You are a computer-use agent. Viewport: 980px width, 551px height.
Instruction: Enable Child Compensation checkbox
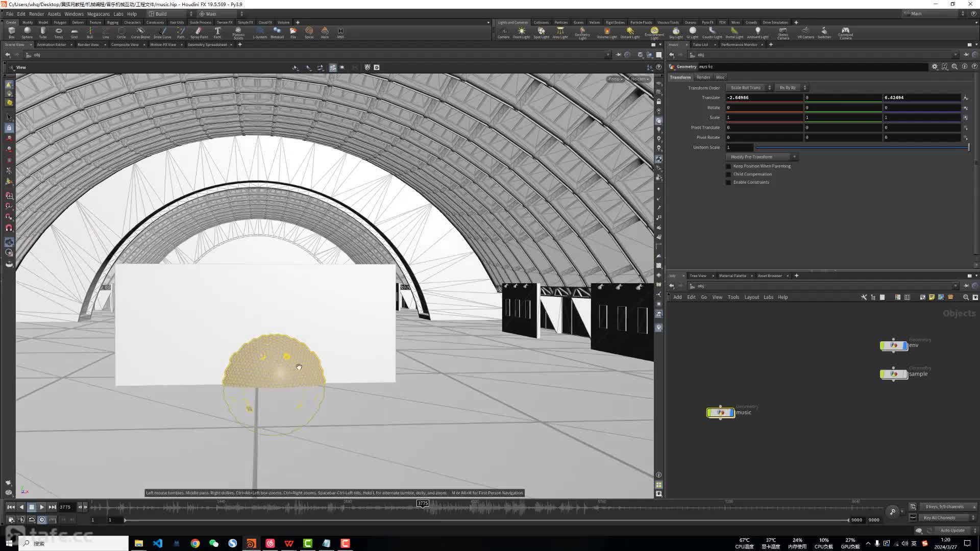pyautogui.click(x=728, y=174)
